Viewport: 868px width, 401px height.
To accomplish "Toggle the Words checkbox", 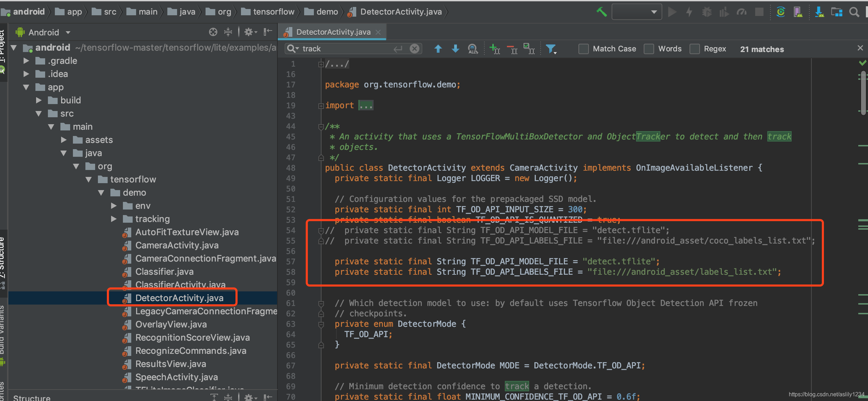I will coord(649,49).
